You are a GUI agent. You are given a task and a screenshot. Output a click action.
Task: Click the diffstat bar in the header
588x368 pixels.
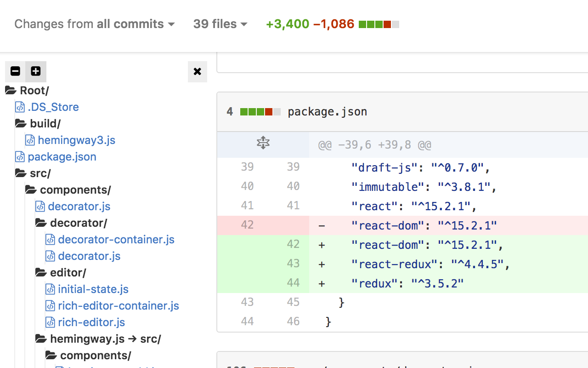pos(379,24)
